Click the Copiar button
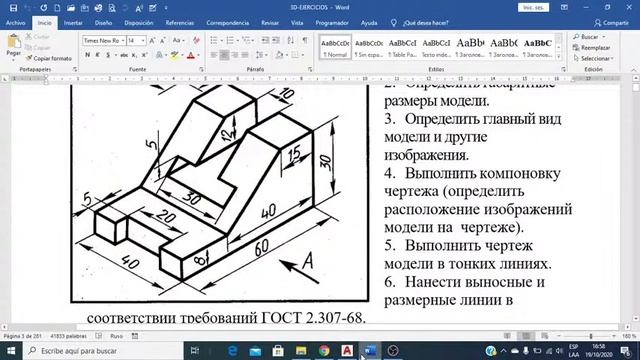Image resolution: width=640 pixels, height=360 pixels. tap(38, 47)
